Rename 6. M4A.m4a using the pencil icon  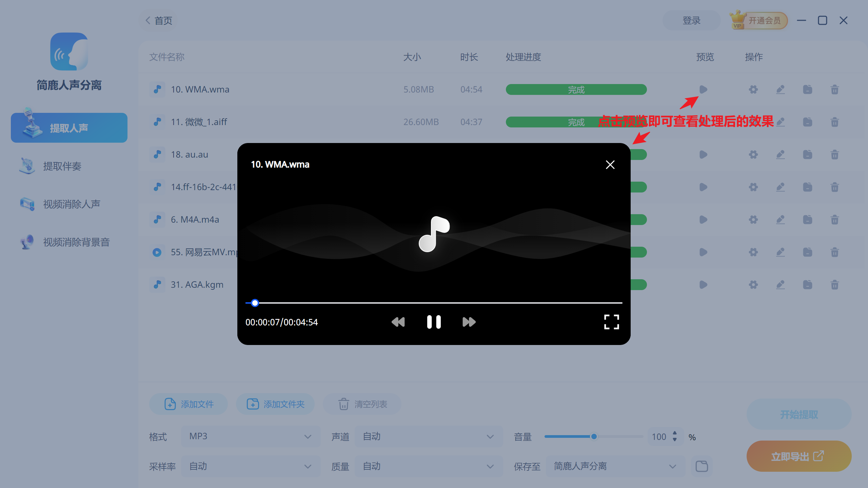(781, 219)
